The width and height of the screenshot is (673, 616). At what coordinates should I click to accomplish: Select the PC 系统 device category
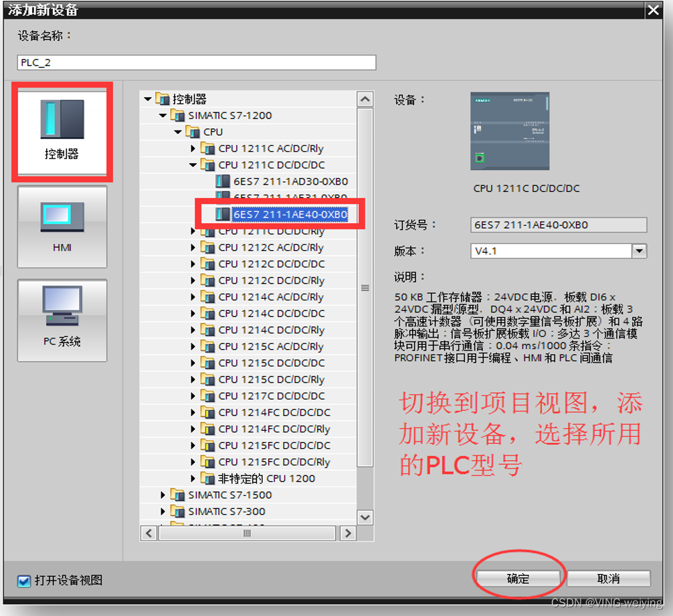click(62, 320)
